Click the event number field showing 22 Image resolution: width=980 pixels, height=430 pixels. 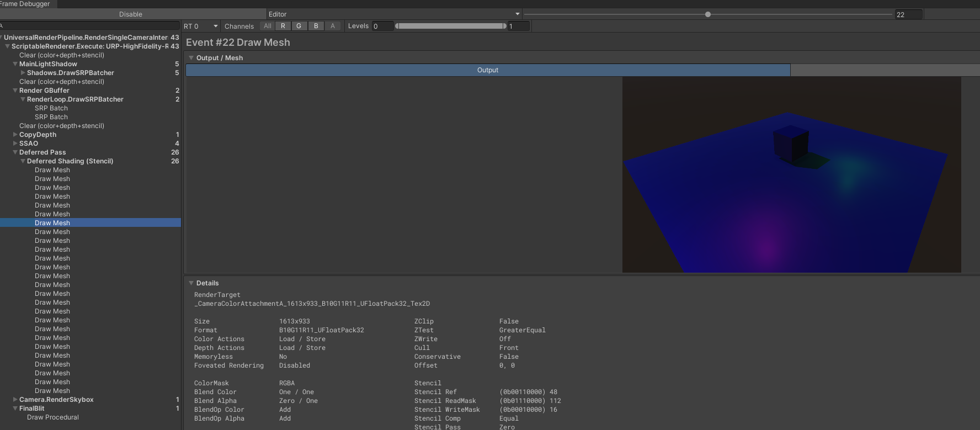click(x=908, y=15)
